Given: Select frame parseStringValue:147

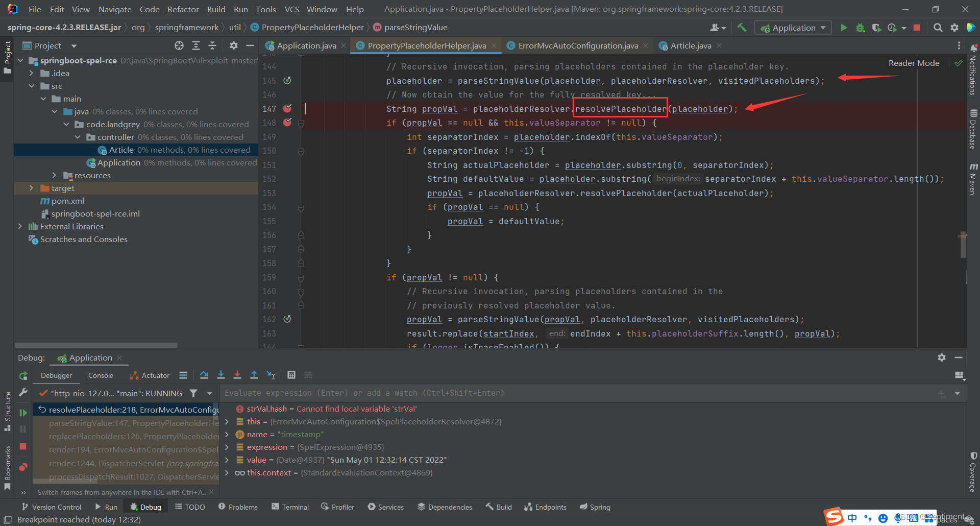Looking at the screenshot, I should click(126, 423).
